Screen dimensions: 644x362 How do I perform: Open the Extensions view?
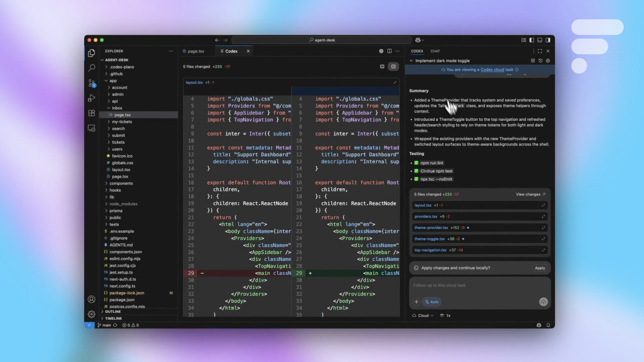[x=92, y=113]
